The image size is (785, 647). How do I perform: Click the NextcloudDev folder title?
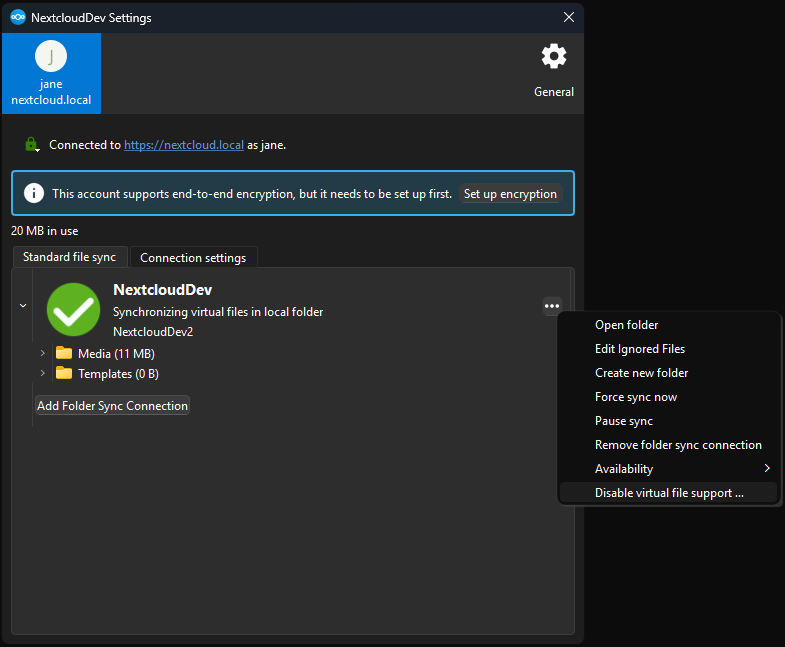click(163, 289)
